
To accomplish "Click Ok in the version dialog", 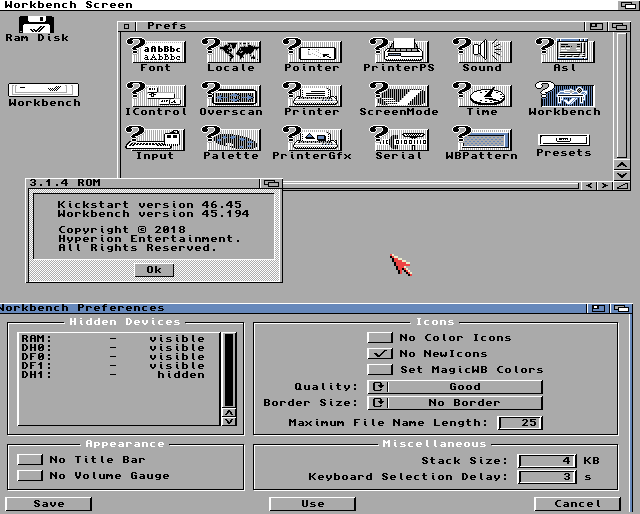I will tap(153, 270).
